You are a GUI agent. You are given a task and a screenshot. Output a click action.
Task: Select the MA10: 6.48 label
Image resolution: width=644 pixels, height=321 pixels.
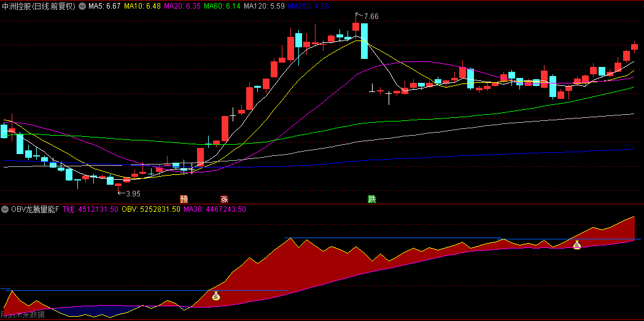(142, 6)
